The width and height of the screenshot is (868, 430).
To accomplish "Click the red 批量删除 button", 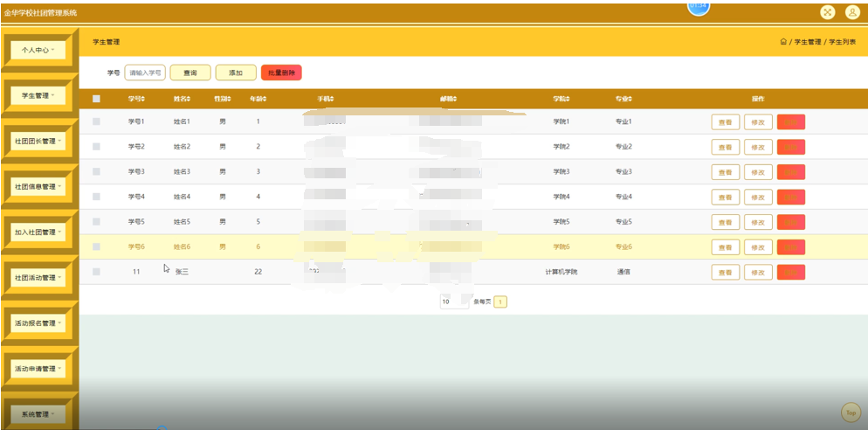I will pyautogui.click(x=281, y=73).
